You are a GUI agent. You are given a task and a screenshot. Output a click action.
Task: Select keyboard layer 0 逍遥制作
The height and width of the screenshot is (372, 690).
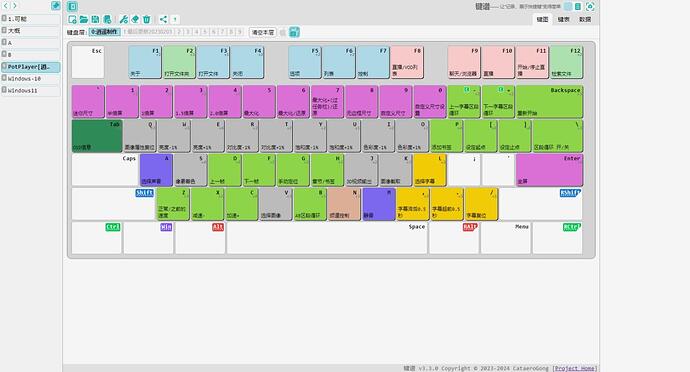click(104, 32)
